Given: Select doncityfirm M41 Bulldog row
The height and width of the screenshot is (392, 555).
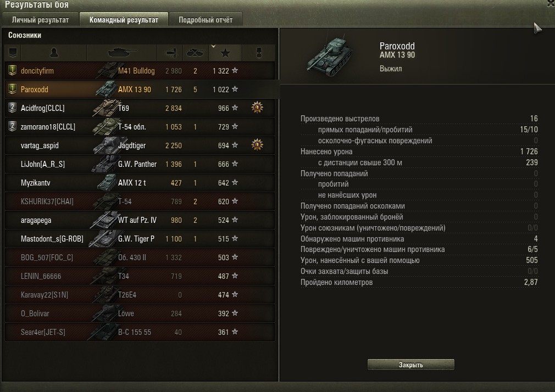Looking at the screenshot, I should (x=140, y=71).
